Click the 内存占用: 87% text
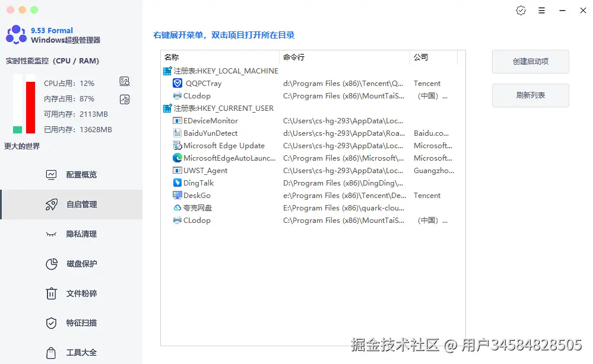593x364 pixels. click(69, 98)
